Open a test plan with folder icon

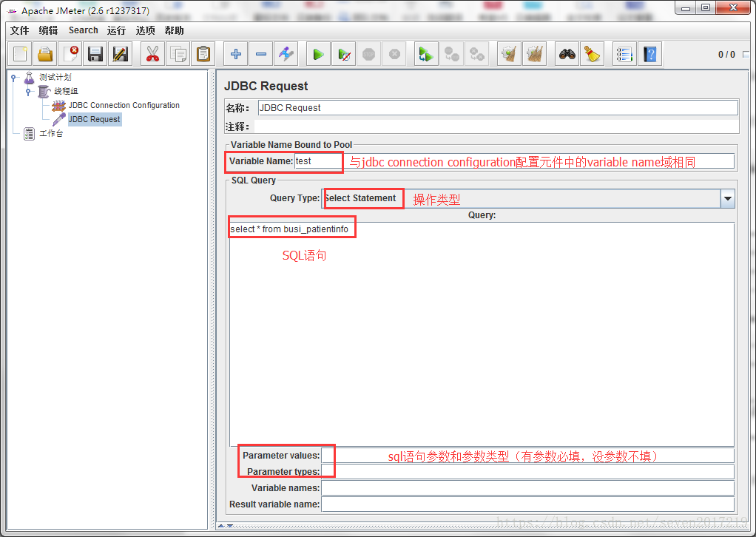[x=45, y=54]
